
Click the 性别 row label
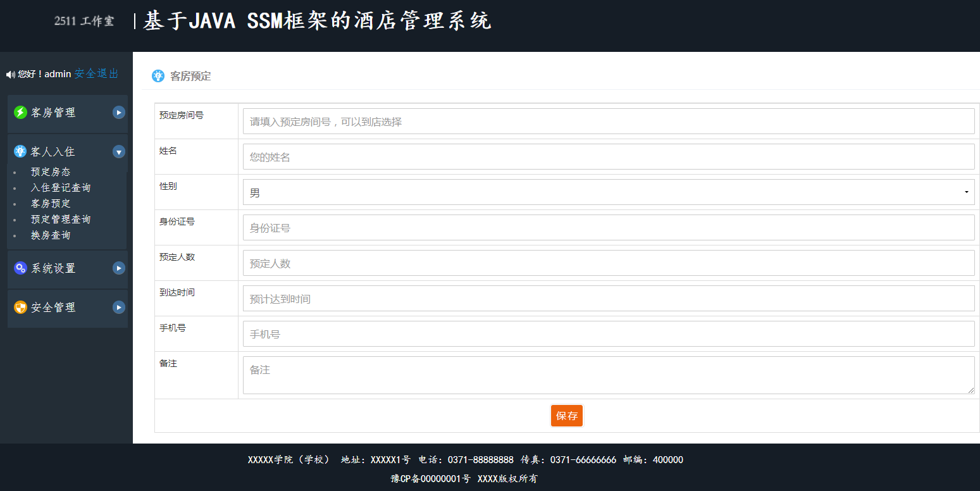168,186
